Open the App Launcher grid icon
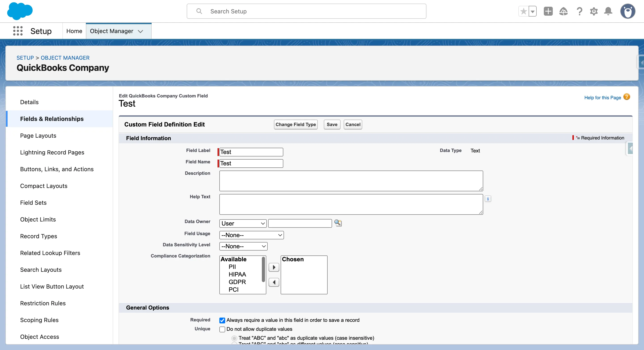The width and height of the screenshot is (644, 350). tap(18, 31)
